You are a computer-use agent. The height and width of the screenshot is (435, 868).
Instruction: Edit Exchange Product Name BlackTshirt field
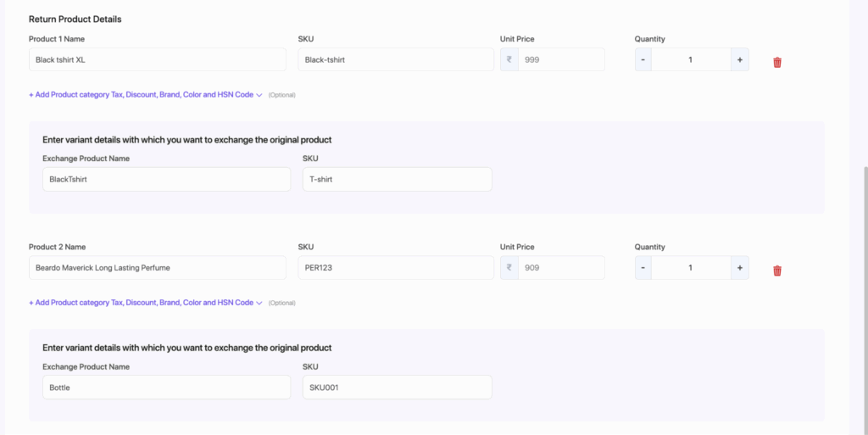tap(166, 179)
